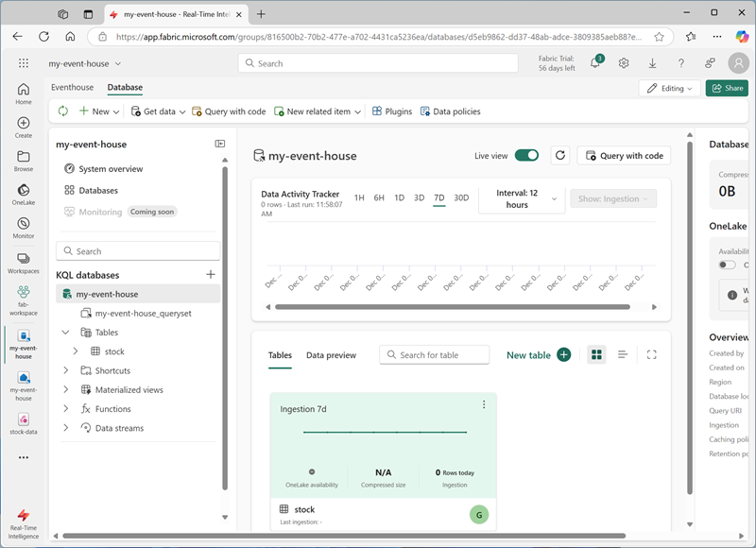
Task: Click the download icon in header
Action: [x=652, y=63]
